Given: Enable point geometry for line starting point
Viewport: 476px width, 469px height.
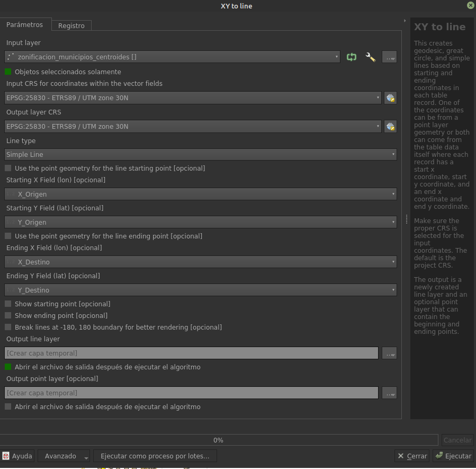Looking at the screenshot, I should [8, 168].
